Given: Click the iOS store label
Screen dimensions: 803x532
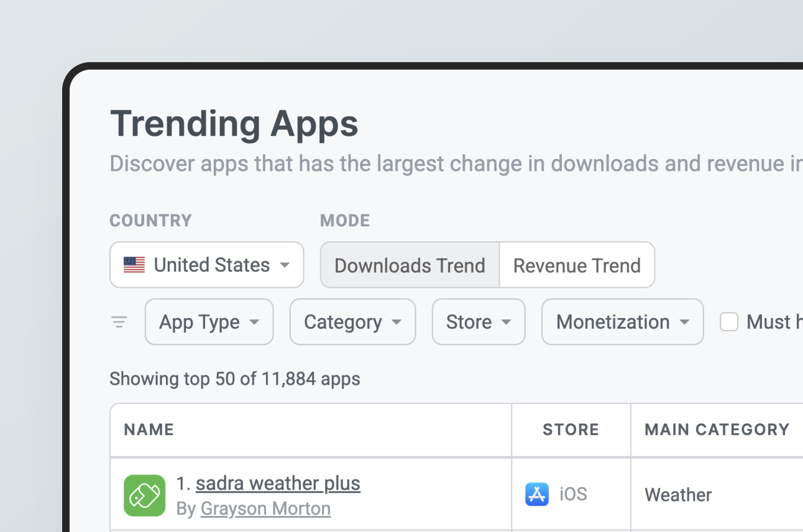Looking at the screenshot, I should pos(573,495).
